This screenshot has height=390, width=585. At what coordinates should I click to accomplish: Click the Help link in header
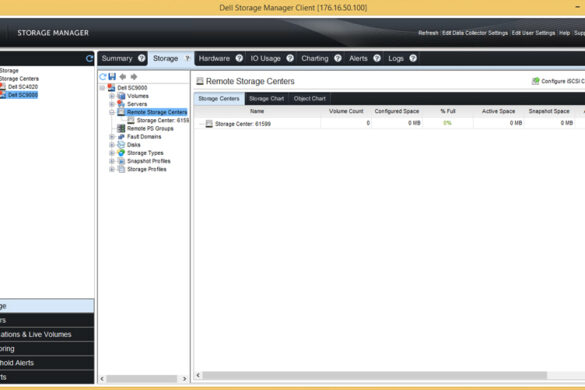[564, 33]
